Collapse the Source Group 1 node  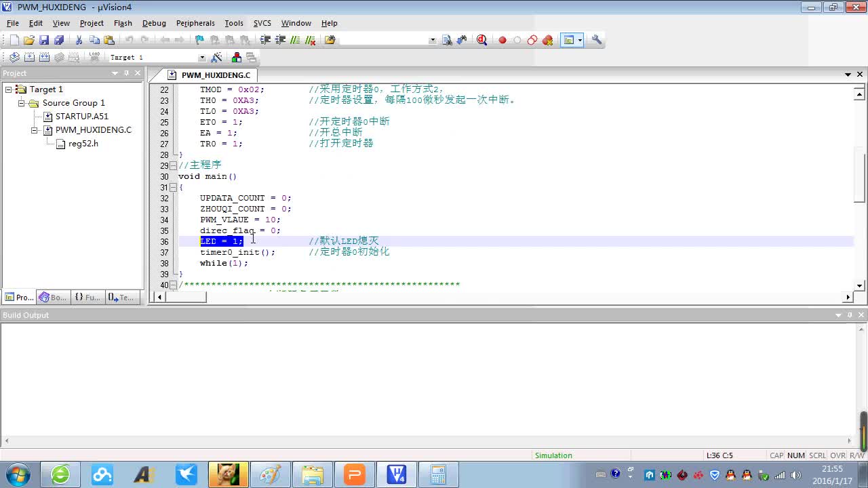coord(22,103)
